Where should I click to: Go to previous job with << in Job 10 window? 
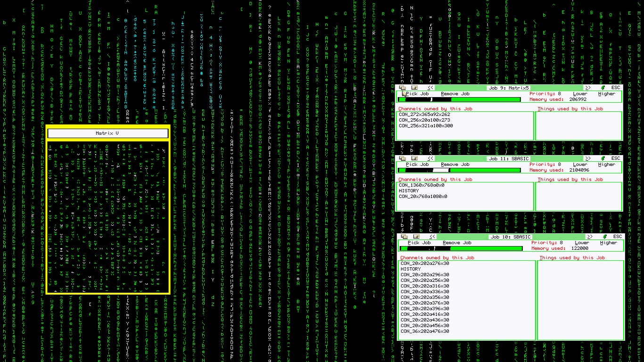432,237
